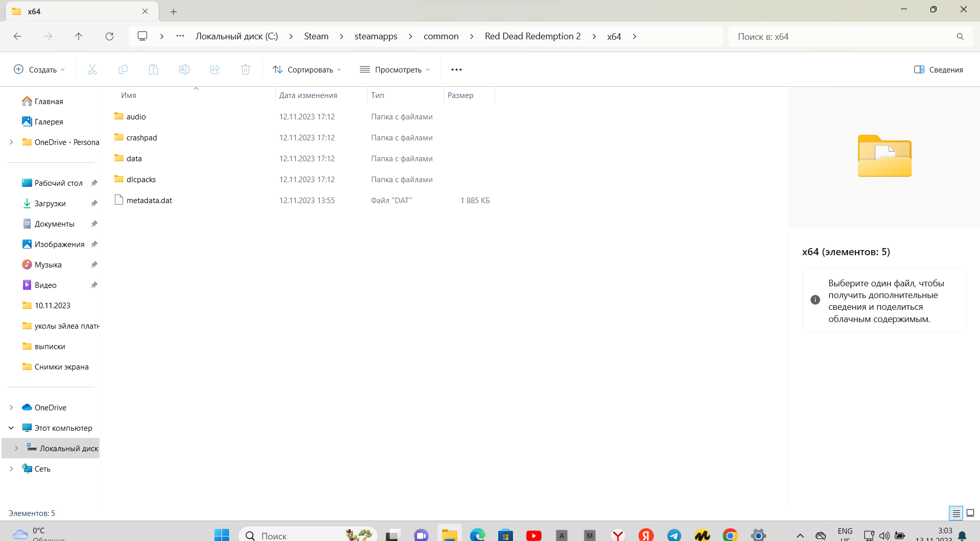Select the data folder
This screenshot has width=980, height=541.
pos(134,159)
